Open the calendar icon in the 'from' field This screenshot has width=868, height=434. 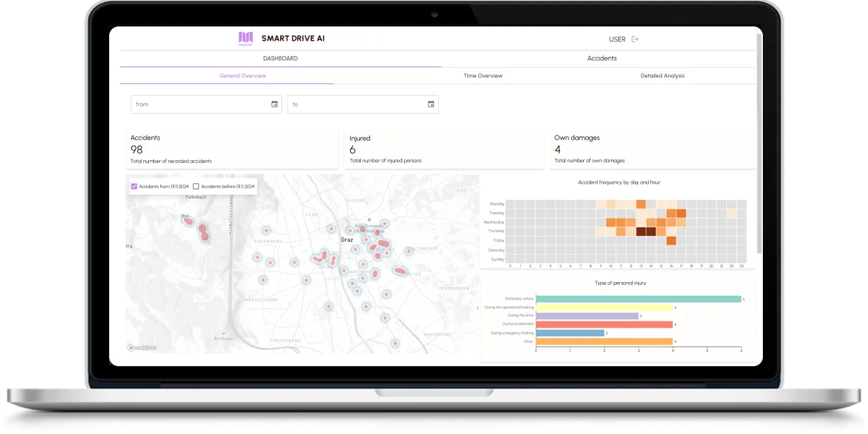[x=274, y=104]
